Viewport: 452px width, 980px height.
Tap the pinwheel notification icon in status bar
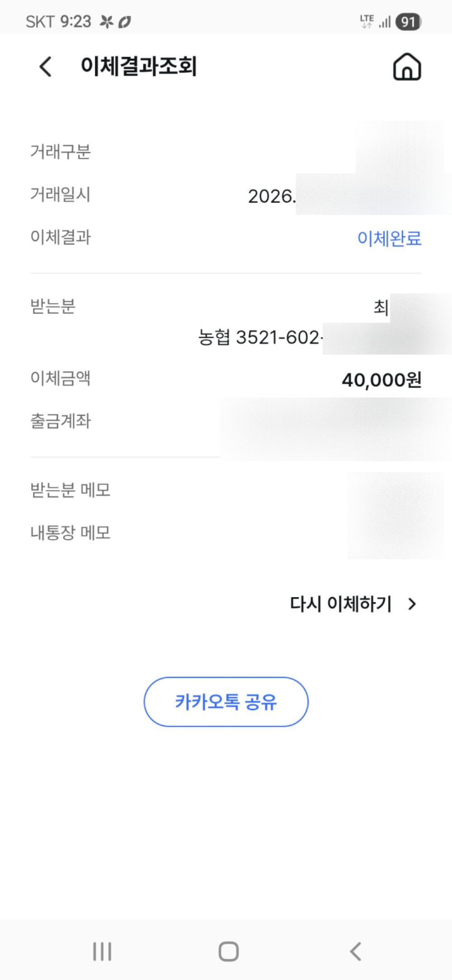[x=106, y=22]
